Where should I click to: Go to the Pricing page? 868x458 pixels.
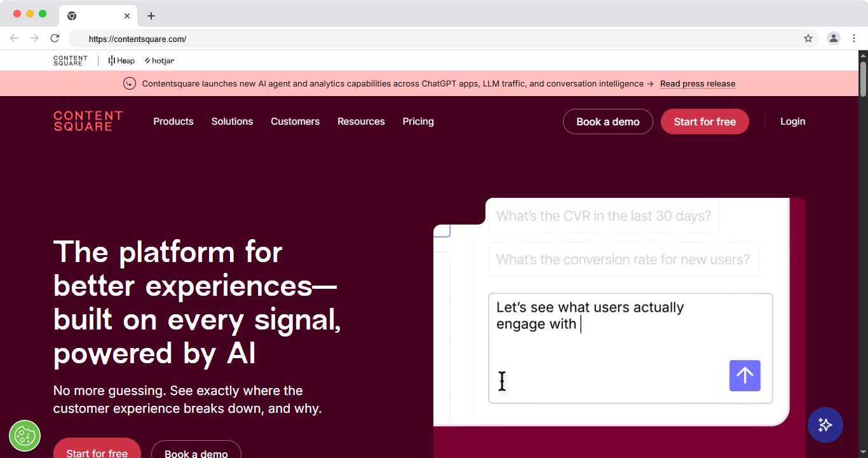coord(418,121)
